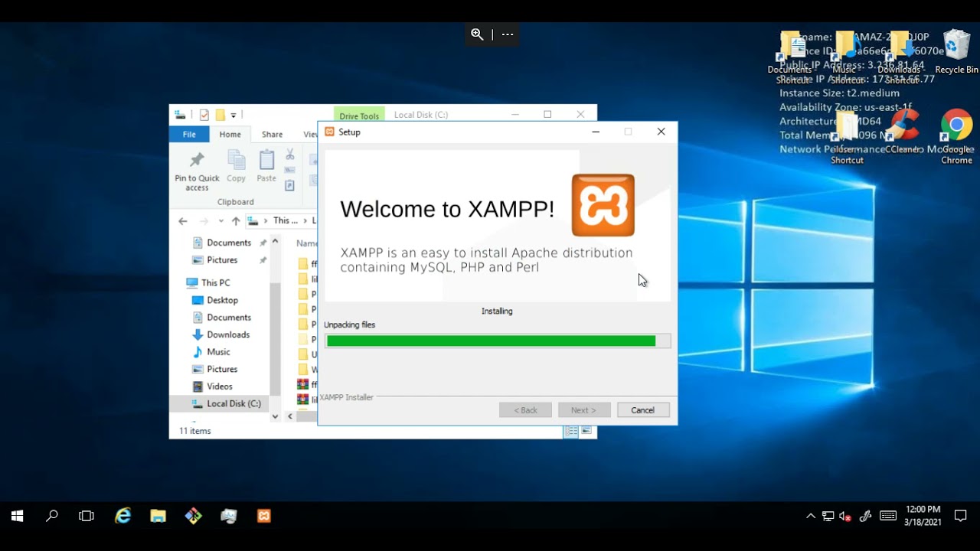Open Customize Quick Access Toolbar dropdown
The height and width of the screenshot is (551, 980).
tap(234, 116)
